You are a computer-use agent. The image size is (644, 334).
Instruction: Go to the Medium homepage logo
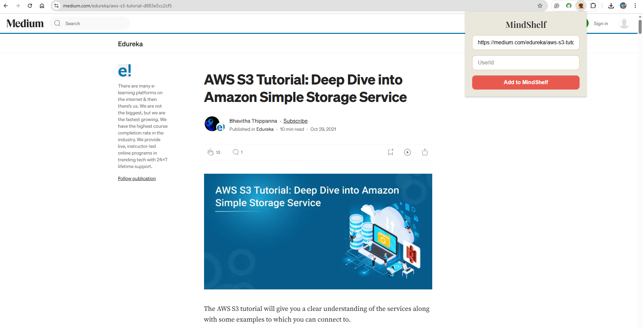(x=25, y=23)
